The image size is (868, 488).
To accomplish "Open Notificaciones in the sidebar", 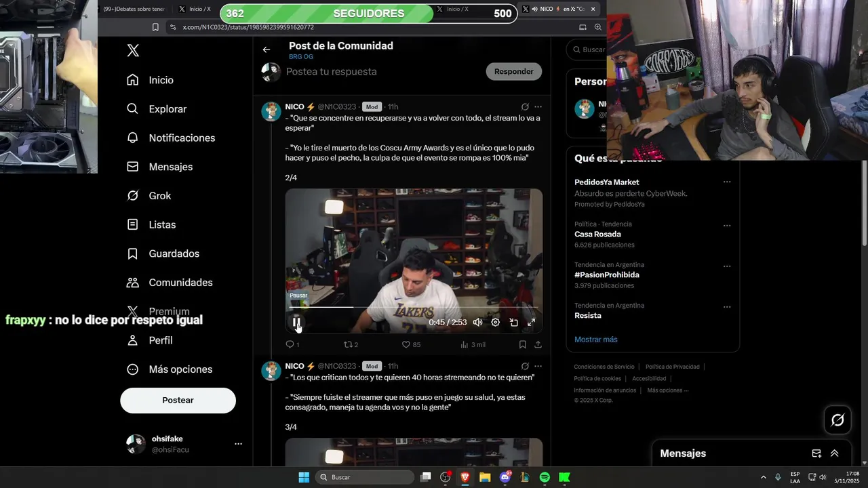I will pyautogui.click(x=171, y=138).
